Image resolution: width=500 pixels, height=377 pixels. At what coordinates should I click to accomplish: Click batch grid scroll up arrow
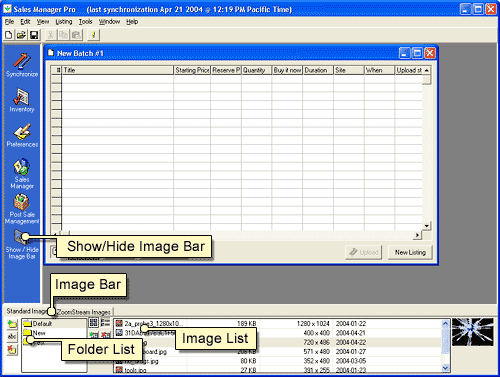(427, 70)
